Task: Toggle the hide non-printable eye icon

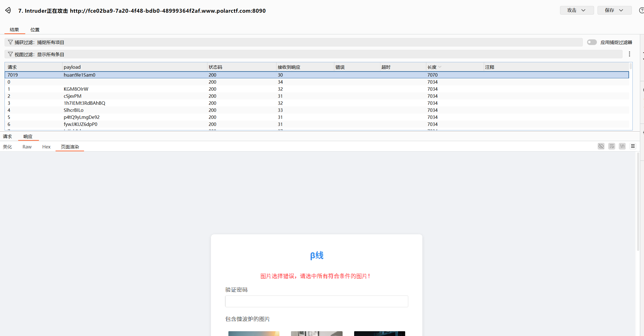Action: (601, 146)
